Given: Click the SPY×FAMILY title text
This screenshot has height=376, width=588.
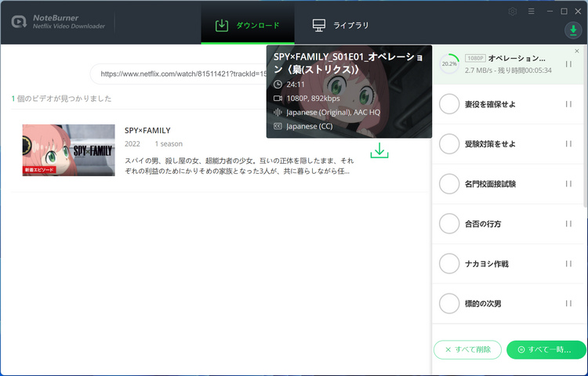Looking at the screenshot, I should [147, 130].
